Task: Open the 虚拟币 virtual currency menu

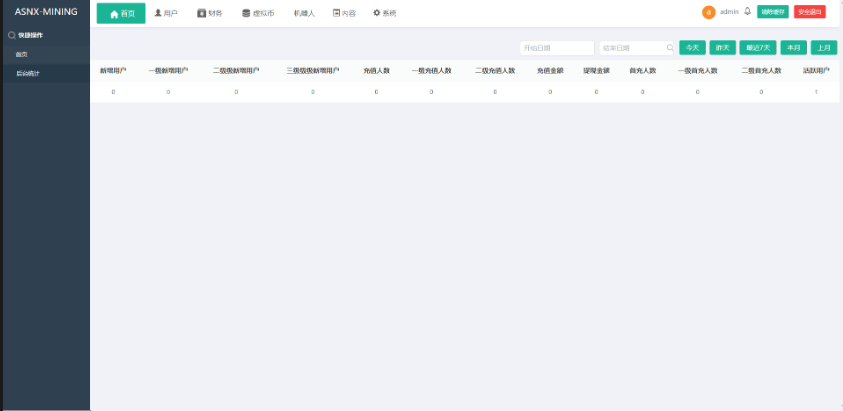Action: [258, 13]
